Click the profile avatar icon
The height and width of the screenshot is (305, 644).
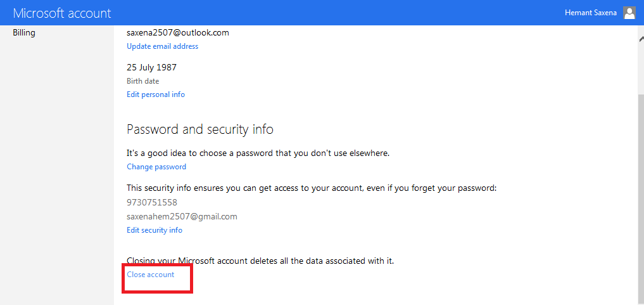coord(629,13)
